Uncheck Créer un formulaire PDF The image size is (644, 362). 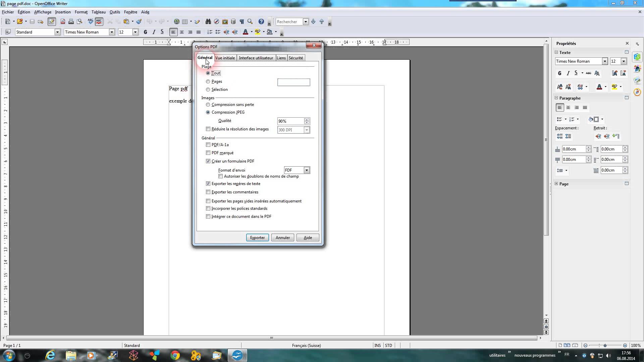(208, 161)
